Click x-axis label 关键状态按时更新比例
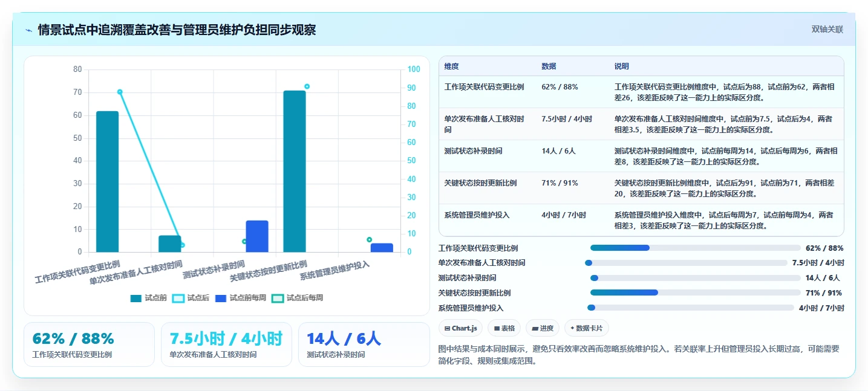868x391 pixels. click(269, 272)
